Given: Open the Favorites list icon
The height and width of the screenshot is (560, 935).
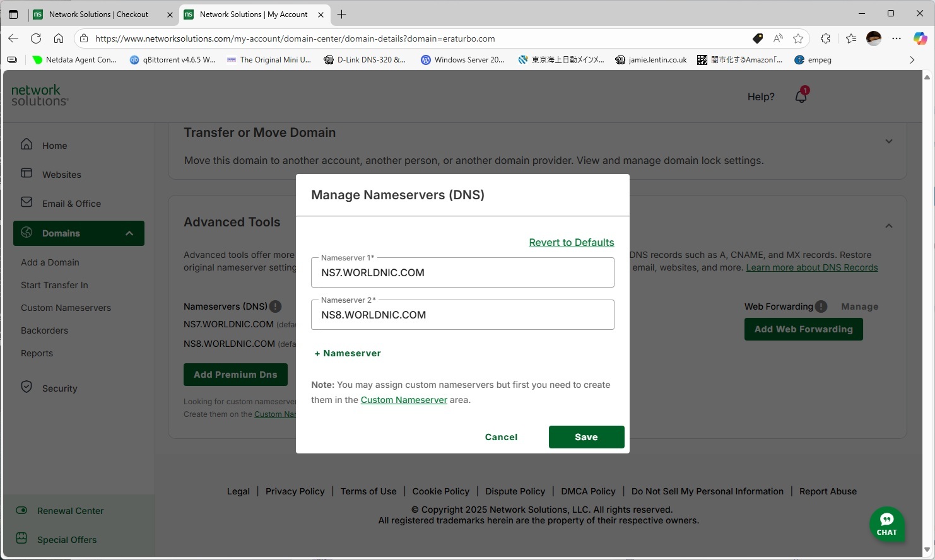Looking at the screenshot, I should click(851, 38).
